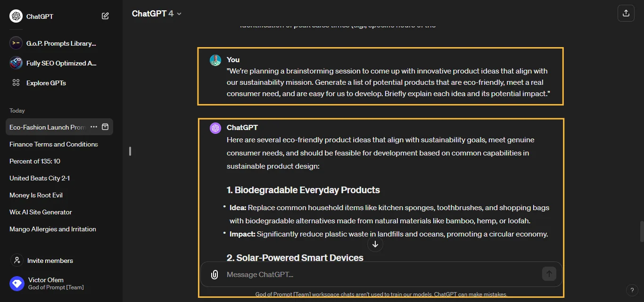Click the send message arrow button
644x302 pixels.
click(549, 274)
